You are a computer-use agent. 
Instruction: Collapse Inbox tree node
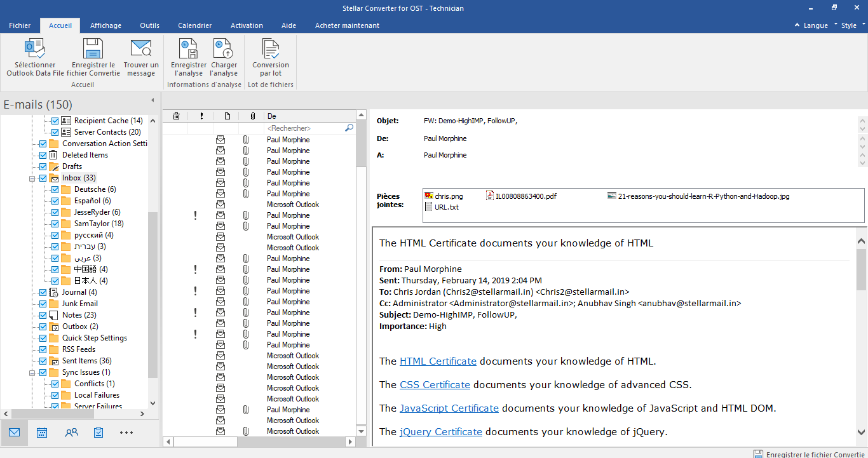32,178
